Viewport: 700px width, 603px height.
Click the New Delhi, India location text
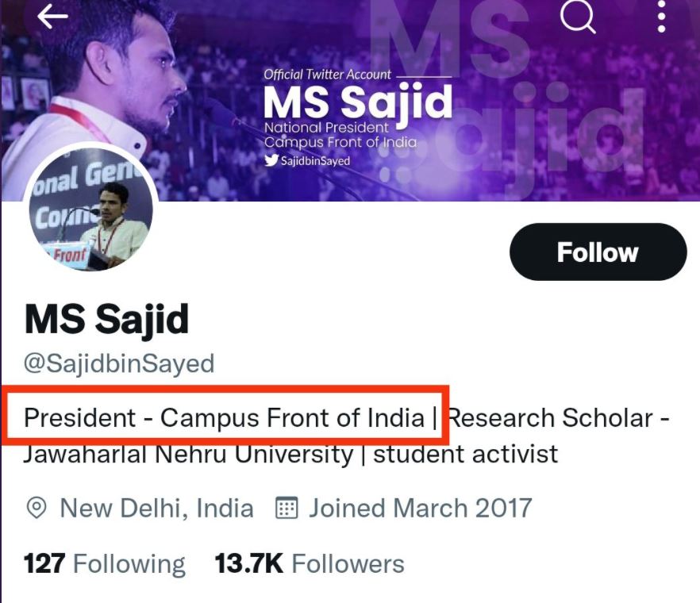tap(157, 508)
